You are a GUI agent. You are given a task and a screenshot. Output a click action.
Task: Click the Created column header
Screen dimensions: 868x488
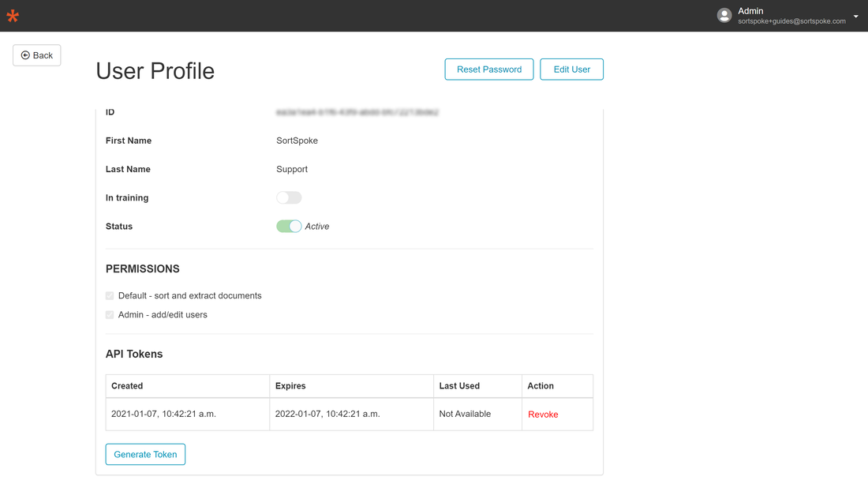[188, 386]
